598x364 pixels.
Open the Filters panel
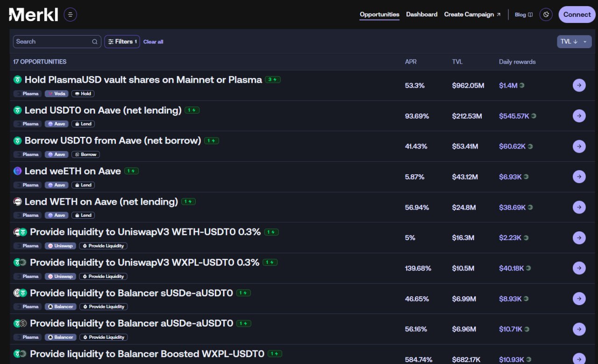tap(122, 42)
